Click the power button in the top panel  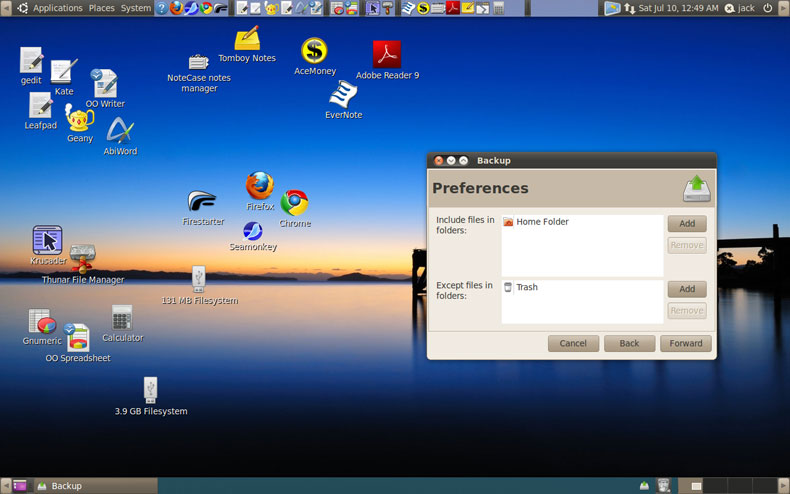767,8
